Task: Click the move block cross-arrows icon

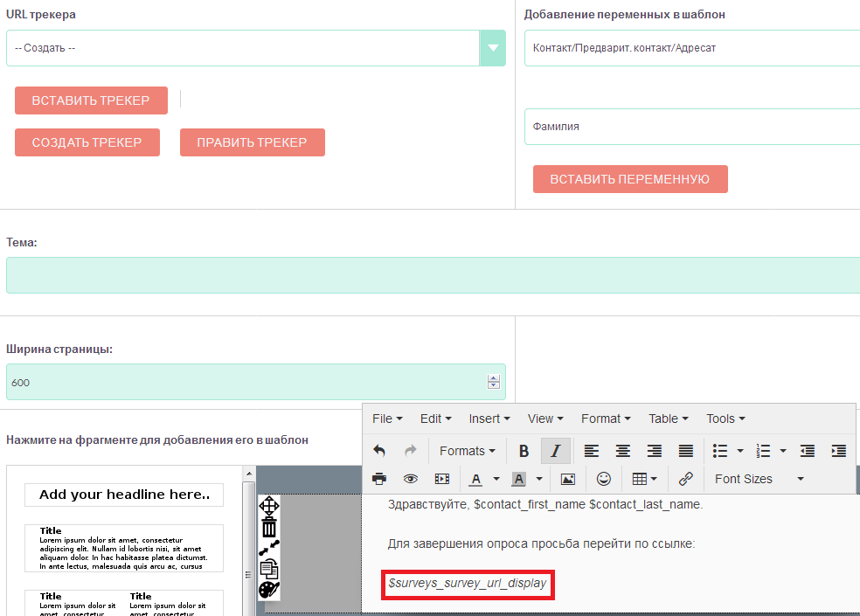Action: [x=269, y=505]
